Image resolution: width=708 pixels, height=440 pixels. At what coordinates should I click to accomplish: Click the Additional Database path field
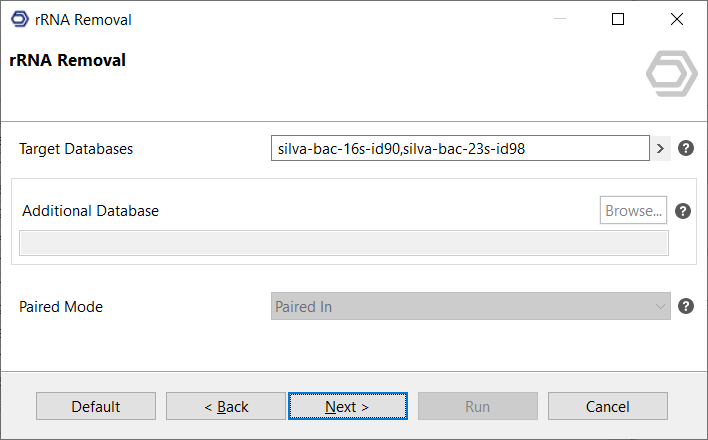point(344,243)
